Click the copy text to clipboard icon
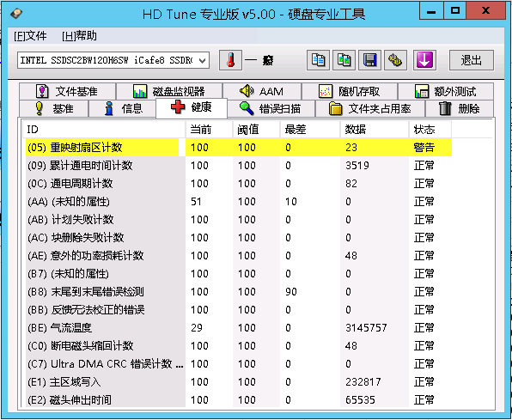Screen dimensions: 512x420 click(318, 60)
